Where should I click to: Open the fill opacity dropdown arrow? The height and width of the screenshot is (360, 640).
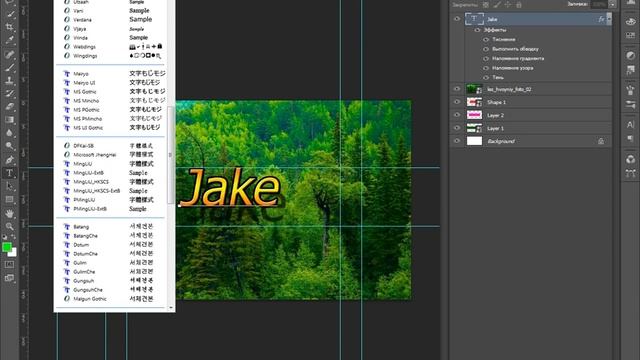pos(612,4)
